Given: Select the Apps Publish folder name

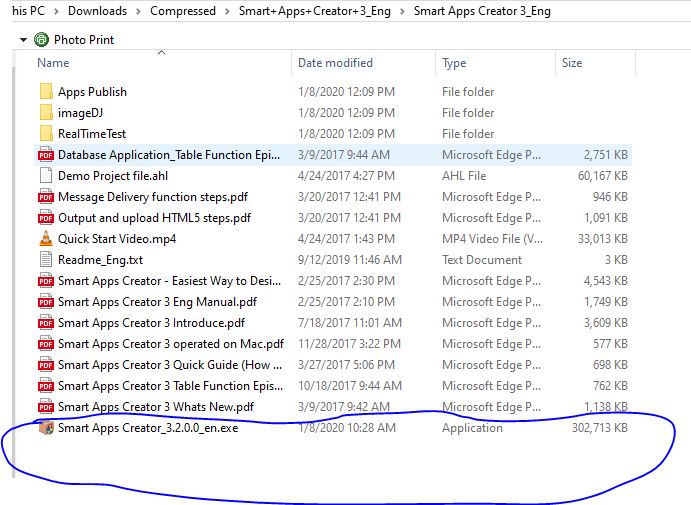Looking at the screenshot, I should tap(92, 92).
